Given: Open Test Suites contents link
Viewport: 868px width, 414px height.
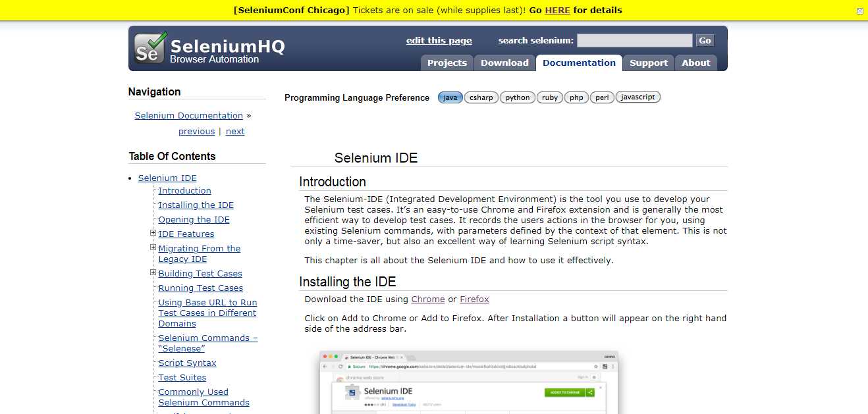Looking at the screenshot, I should pyautogui.click(x=182, y=377).
